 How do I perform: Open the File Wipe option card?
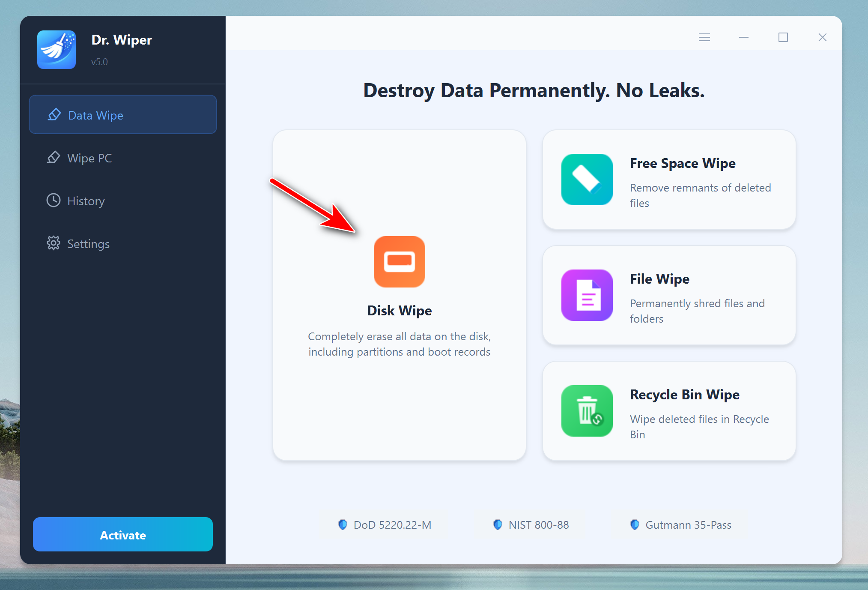tap(669, 295)
